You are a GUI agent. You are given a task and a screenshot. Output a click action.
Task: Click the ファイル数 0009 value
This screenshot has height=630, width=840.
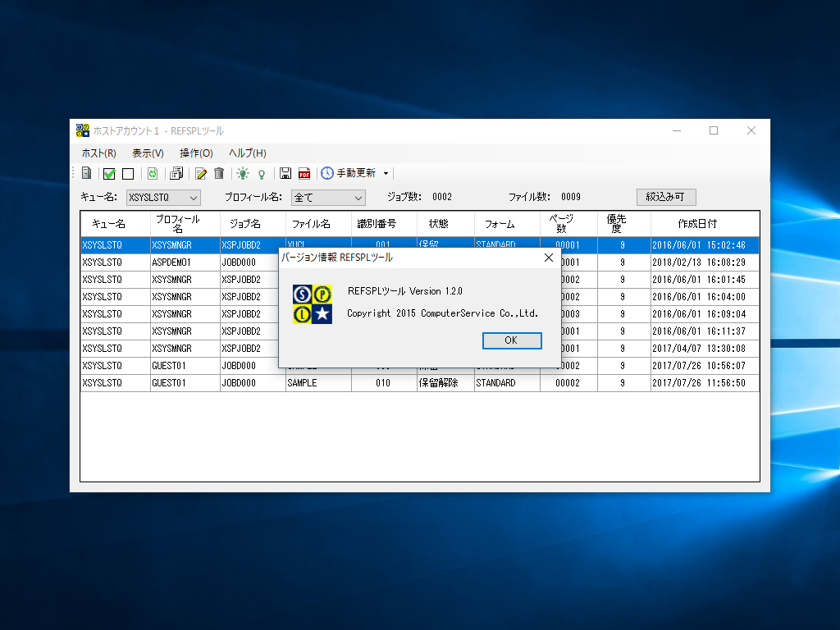click(571, 197)
